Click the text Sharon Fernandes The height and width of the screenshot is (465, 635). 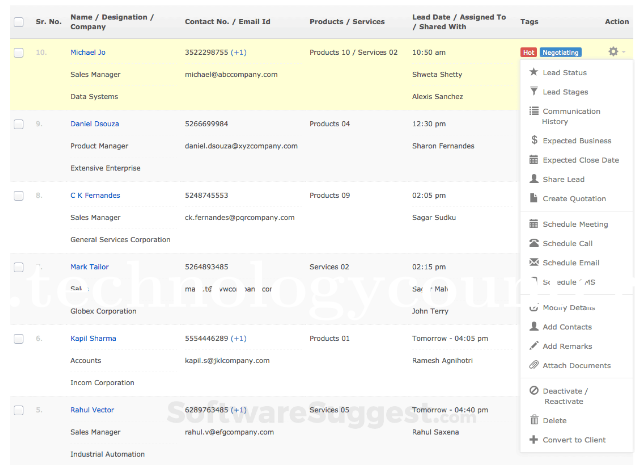(x=443, y=146)
